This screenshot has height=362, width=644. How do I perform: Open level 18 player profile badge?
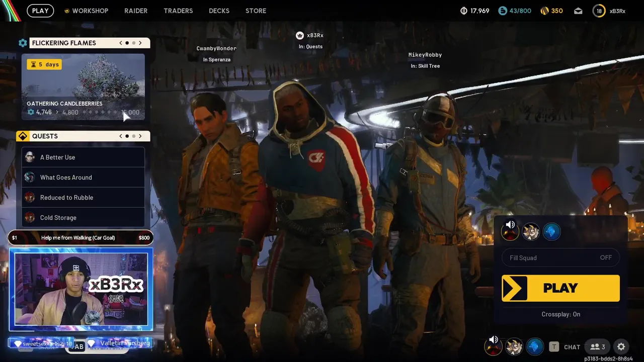tap(599, 11)
